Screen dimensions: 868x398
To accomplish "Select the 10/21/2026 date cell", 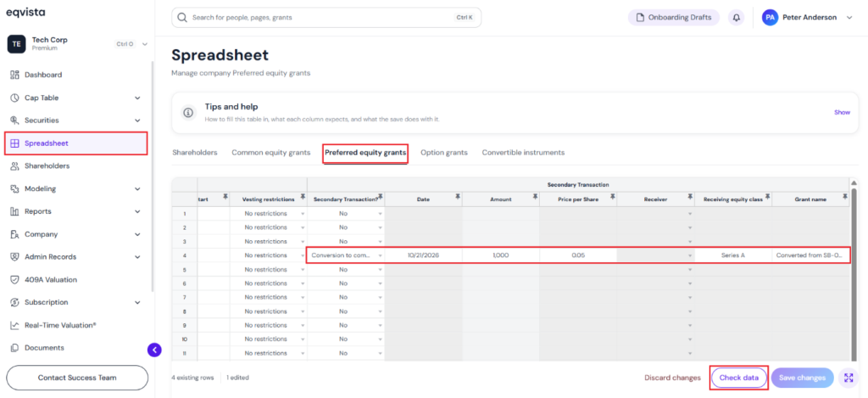I will pyautogui.click(x=424, y=255).
